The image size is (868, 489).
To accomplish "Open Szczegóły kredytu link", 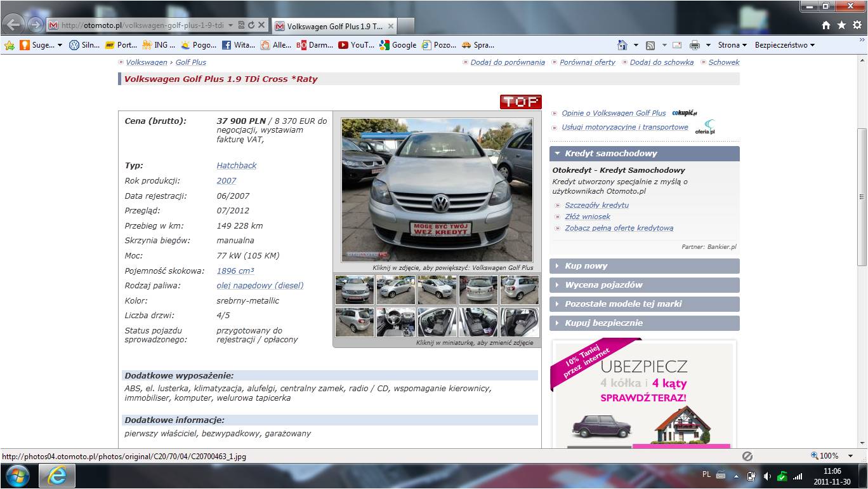I will [x=596, y=205].
